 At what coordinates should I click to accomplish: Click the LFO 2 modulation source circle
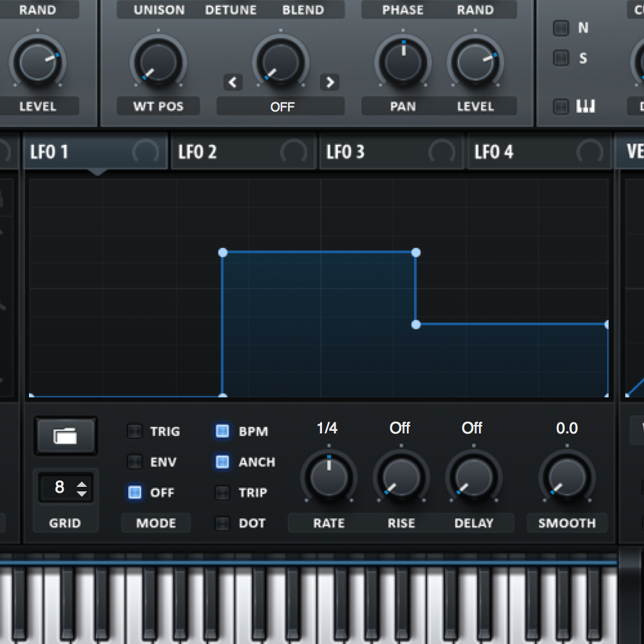tap(294, 152)
